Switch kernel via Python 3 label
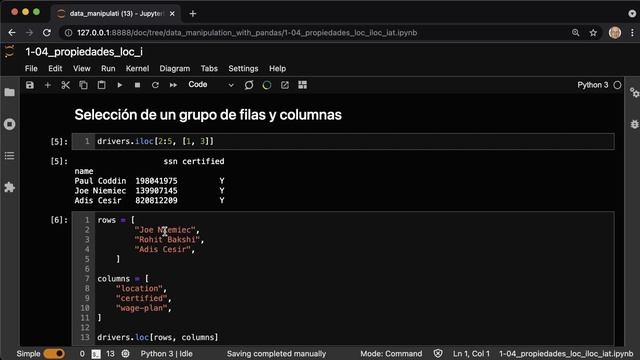640x360 pixels. coord(593,85)
